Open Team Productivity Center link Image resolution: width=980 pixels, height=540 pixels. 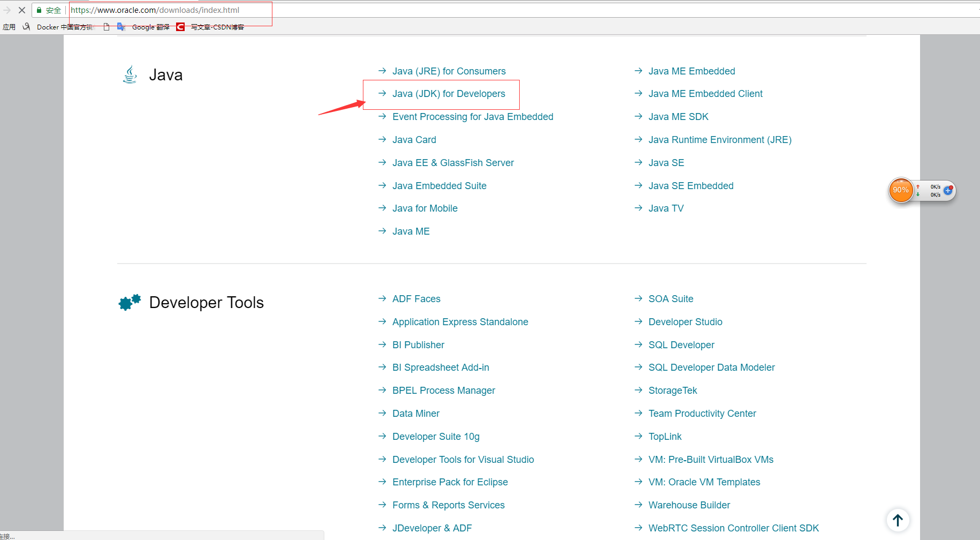702,414
